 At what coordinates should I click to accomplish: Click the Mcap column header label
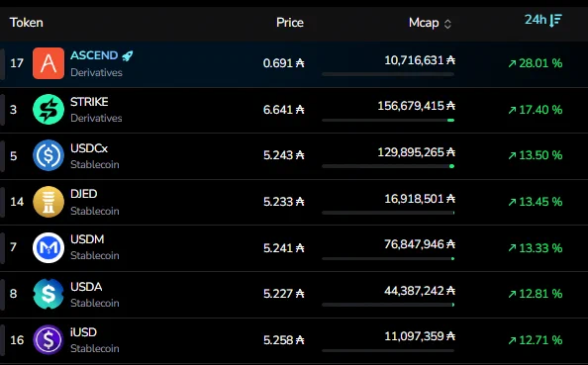tap(424, 23)
